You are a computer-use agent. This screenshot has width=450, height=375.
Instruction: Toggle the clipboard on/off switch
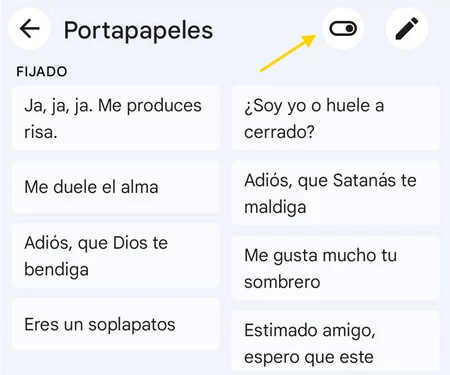[343, 29]
